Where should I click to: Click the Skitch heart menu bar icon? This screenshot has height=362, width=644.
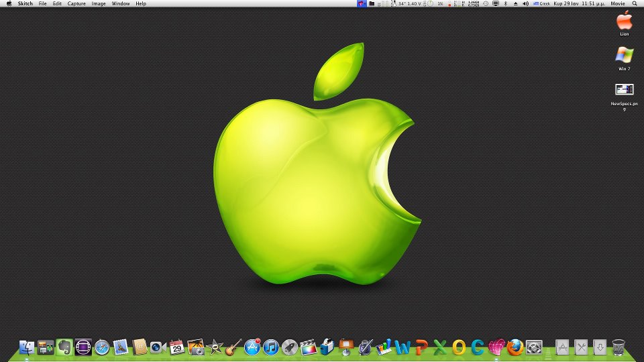pyautogui.click(x=362, y=3)
